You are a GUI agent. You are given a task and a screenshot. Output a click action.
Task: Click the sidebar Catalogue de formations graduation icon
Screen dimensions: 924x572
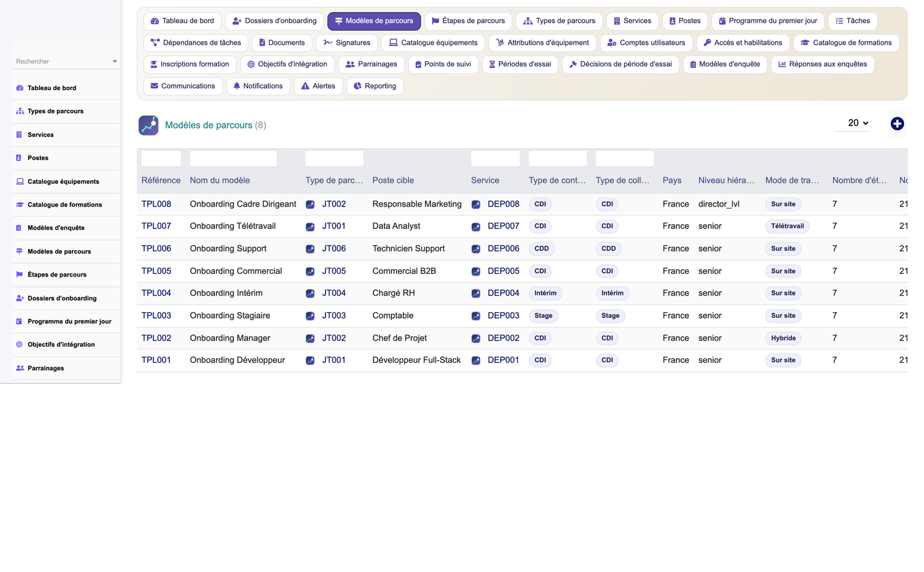20,205
